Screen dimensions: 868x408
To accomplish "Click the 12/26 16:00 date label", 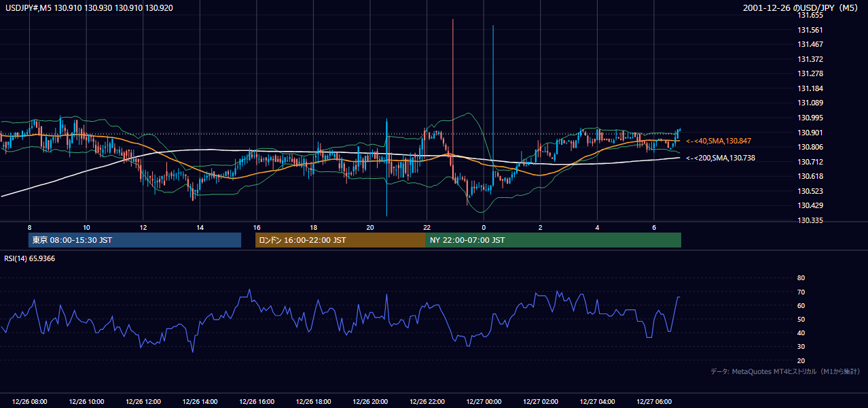I will (x=257, y=402).
